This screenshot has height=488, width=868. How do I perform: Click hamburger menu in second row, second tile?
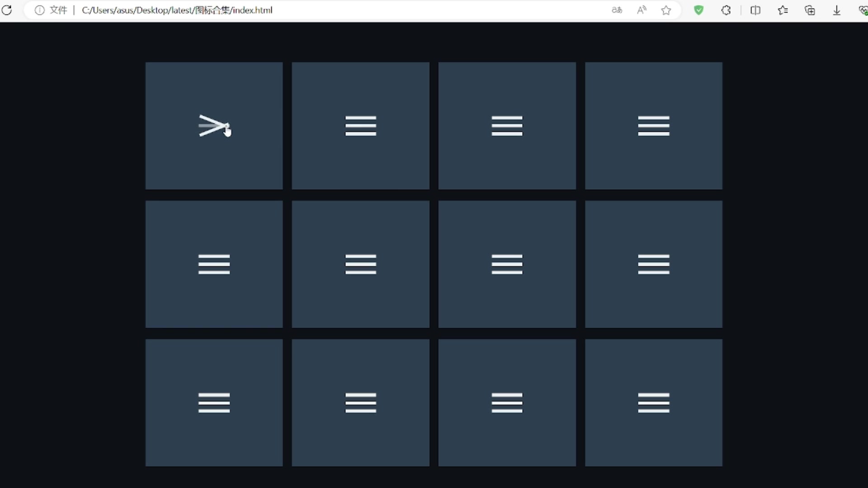pos(360,264)
